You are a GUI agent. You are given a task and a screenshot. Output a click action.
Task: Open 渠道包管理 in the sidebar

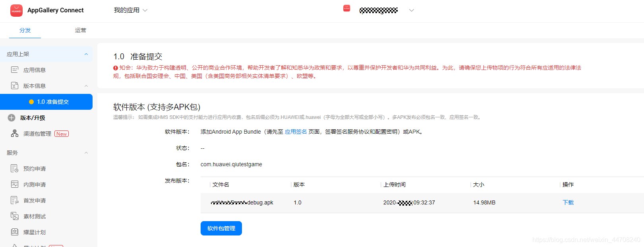click(x=37, y=134)
